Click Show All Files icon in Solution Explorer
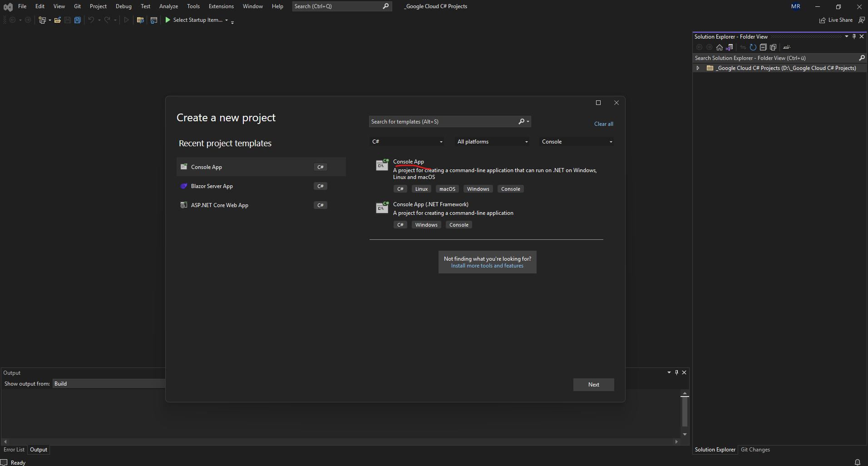The height and width of the screenshot is (466, 868). click(x=773, y=47)
